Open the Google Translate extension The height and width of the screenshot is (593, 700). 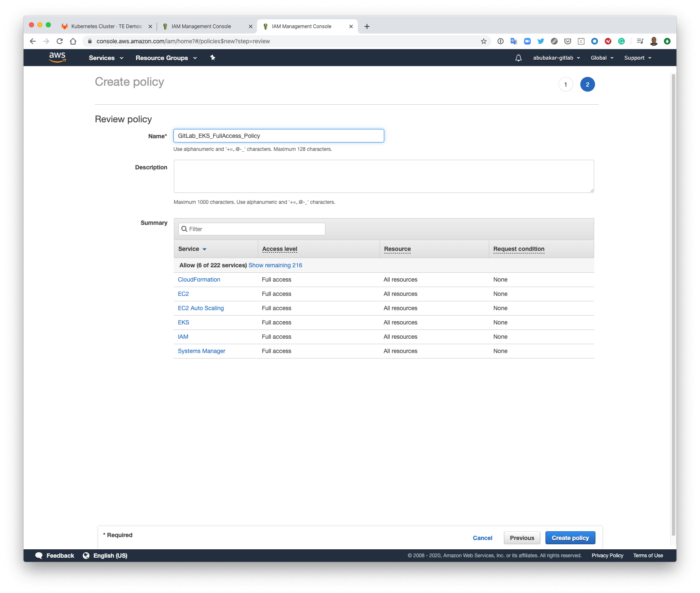tap(514, 41)
